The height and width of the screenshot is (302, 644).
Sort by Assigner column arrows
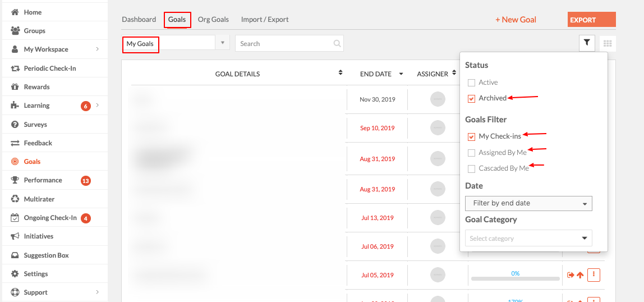click(454, 73)
